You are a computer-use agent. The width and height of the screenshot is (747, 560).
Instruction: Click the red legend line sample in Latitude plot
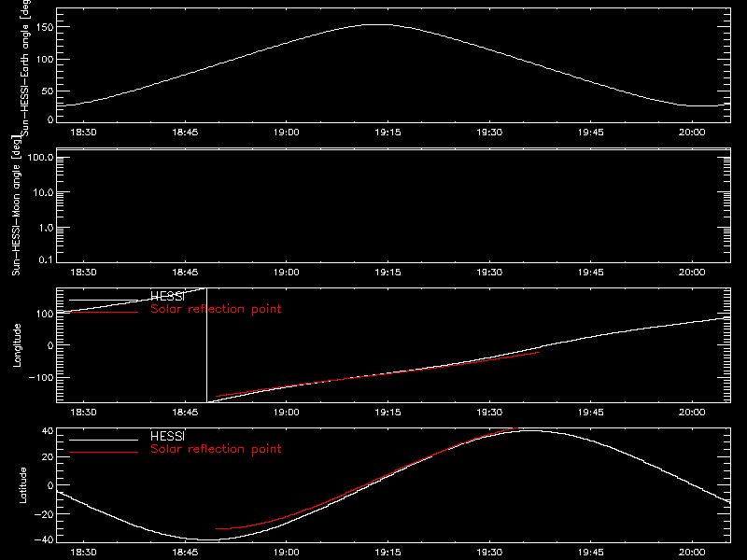click(104, 453)
